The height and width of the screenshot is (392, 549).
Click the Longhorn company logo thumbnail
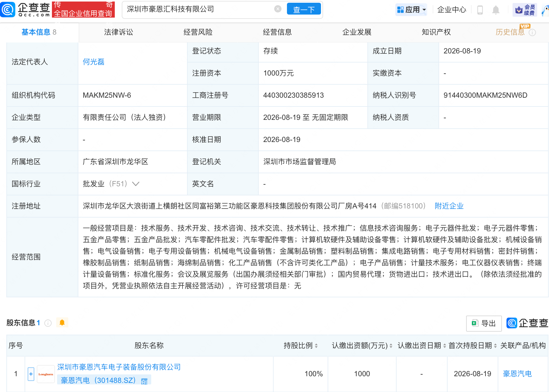(46, 374)
